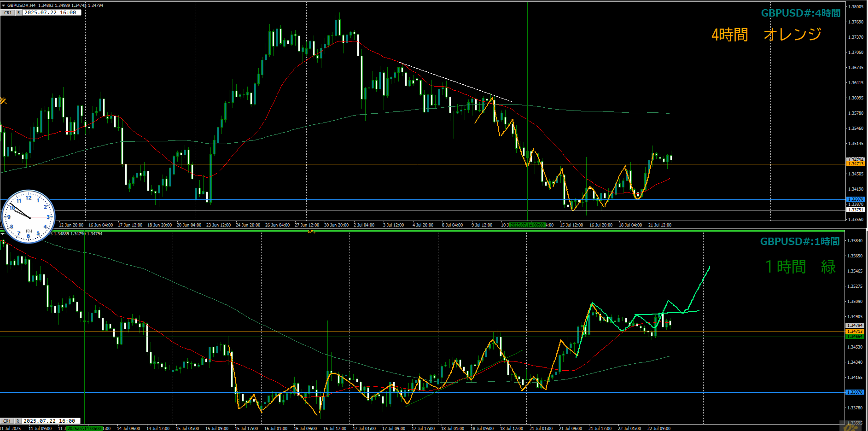Click the white 1.33751 price label on H4 chart
This screenshot has width=868, height=431.
(856, 210)
